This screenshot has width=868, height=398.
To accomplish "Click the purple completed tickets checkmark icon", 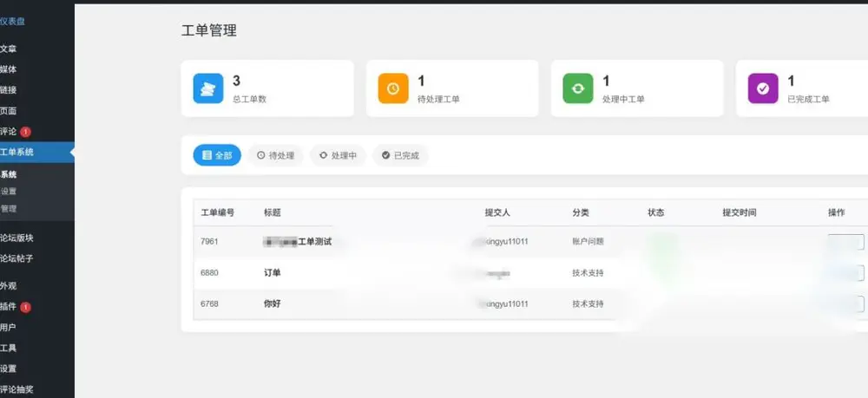I will (x=763, y=88).
